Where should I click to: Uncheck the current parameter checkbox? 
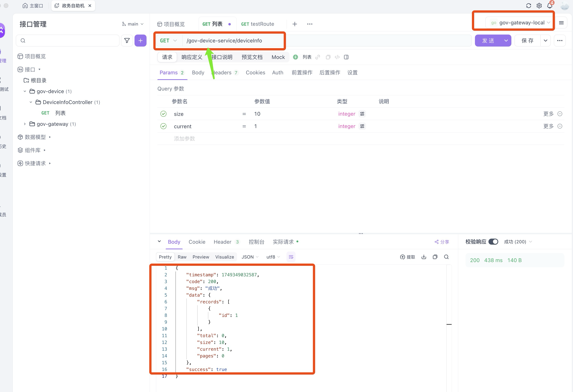[163, 126]
